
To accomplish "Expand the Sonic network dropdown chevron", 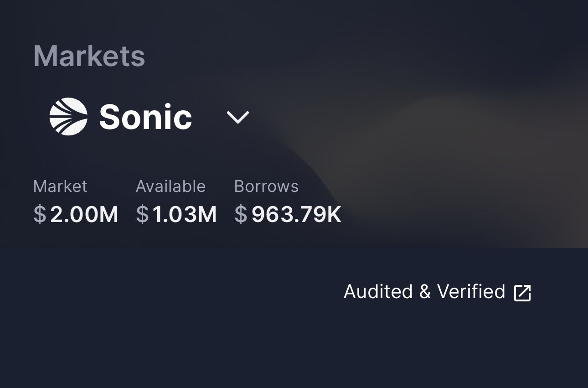I will pos(238,117).
